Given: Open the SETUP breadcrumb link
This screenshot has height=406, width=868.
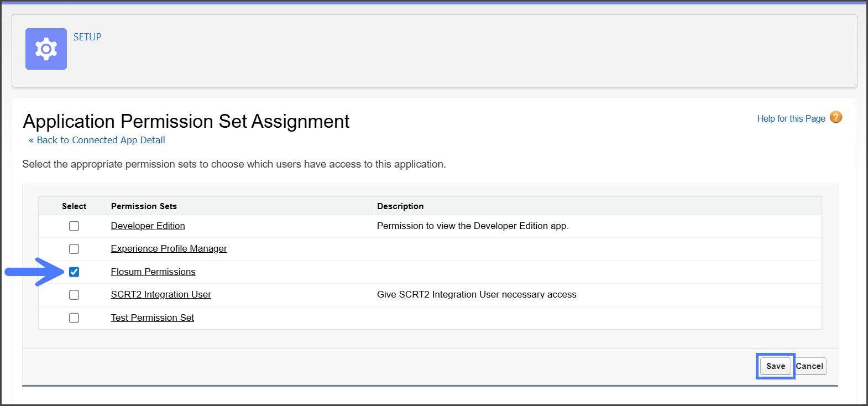Looking at the screenshot, I should [87, 37].
